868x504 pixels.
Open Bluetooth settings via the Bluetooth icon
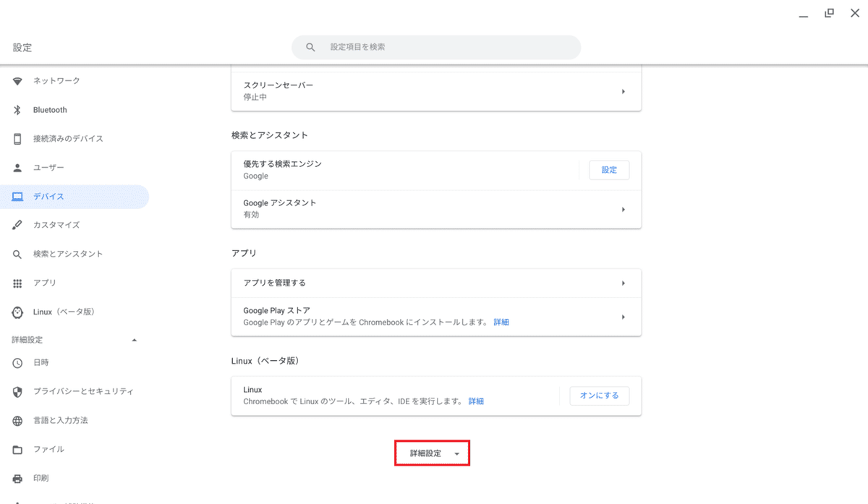click(17, 110)
